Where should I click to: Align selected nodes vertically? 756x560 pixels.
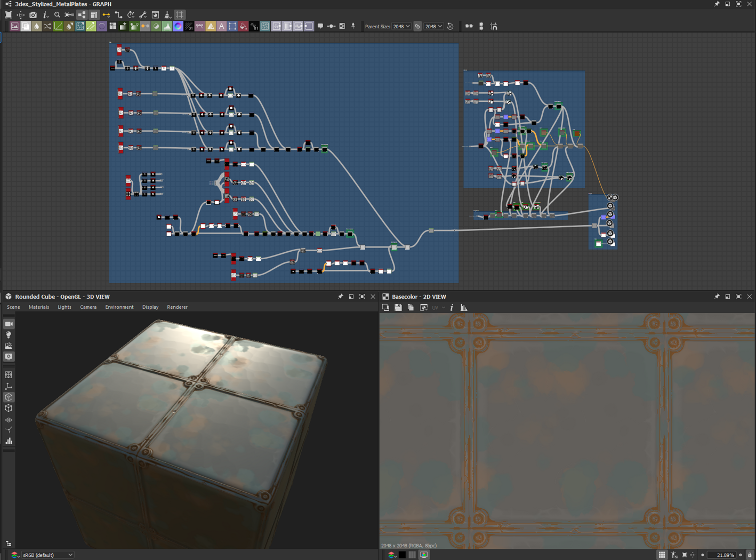(481, 26)
